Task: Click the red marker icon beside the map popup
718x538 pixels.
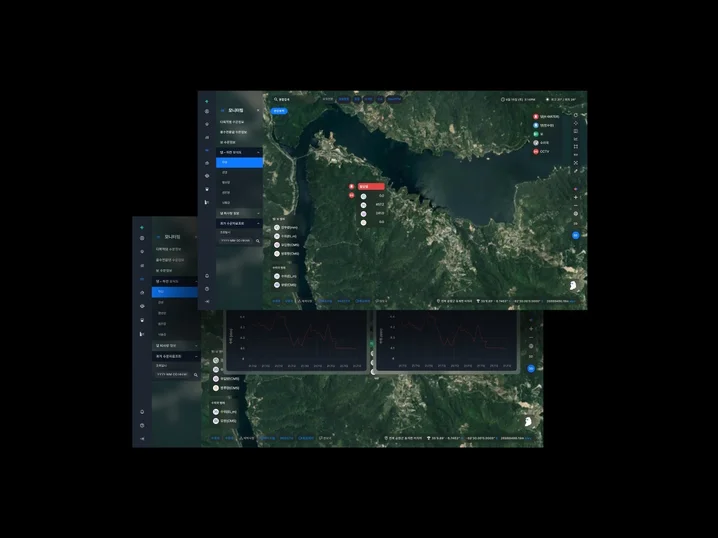Action: 351,187
